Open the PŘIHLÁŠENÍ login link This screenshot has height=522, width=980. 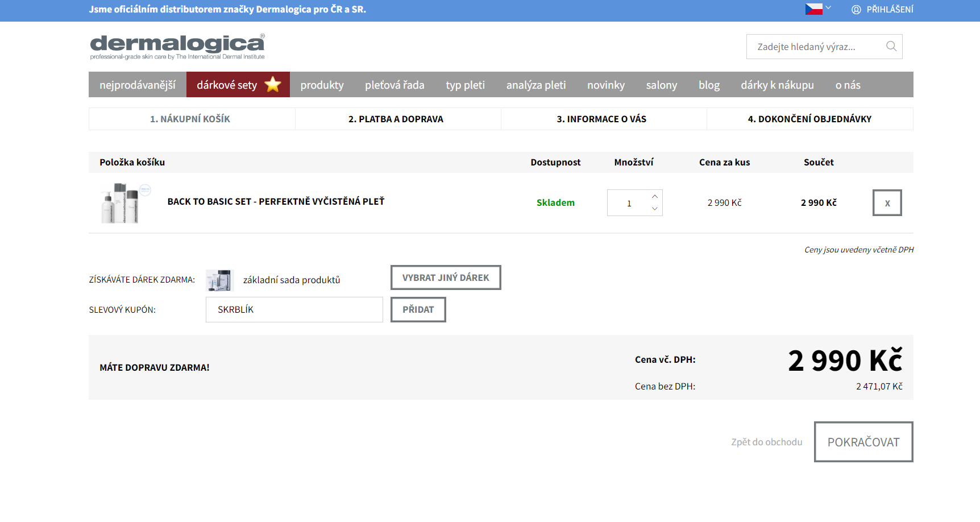890,10
